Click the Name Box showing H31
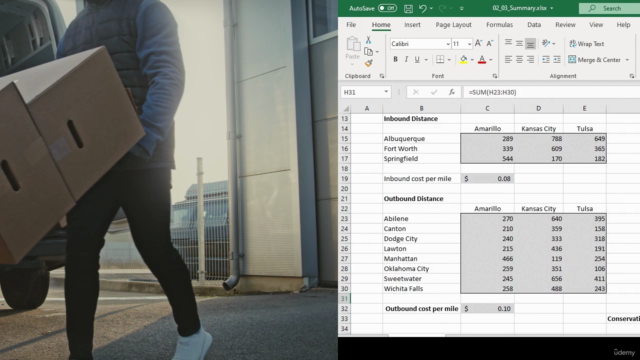This screenshot has height=360, width=640. 362,92
